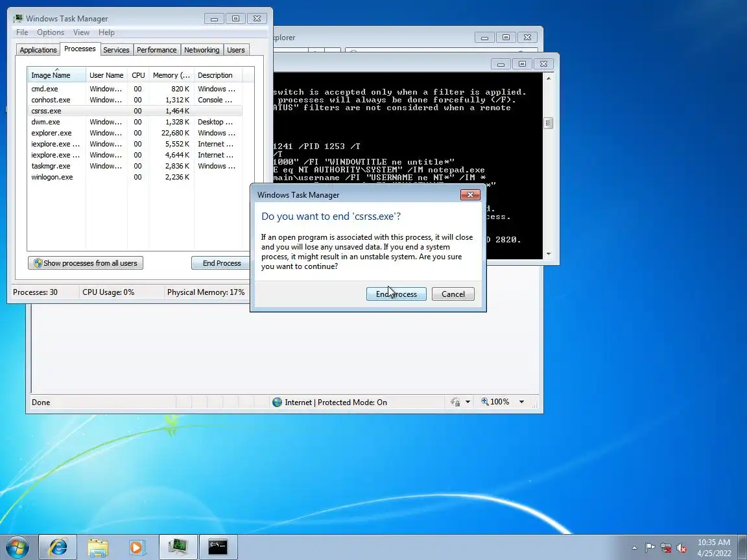Select the taskmgr.exe process row
The width and height of the screenshot is (747, 560).
tap(135, 165)
